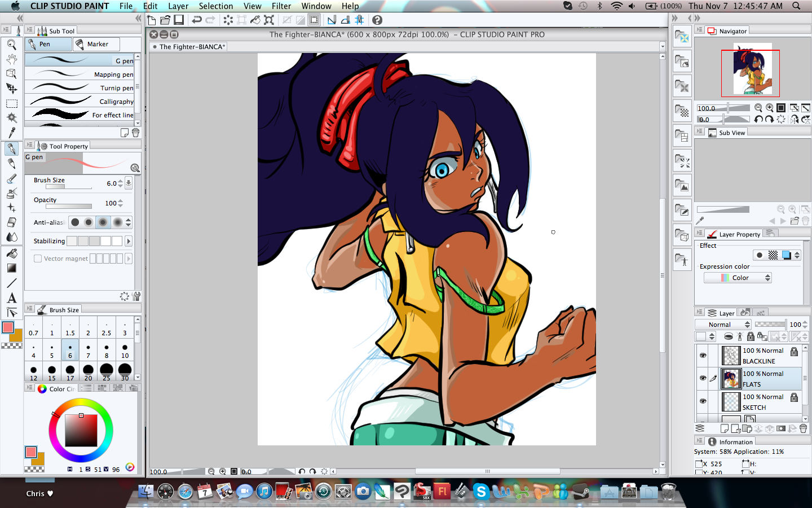Delete layer using the Layer panel trash icon

pyautogui.click(x=804, y=428)
